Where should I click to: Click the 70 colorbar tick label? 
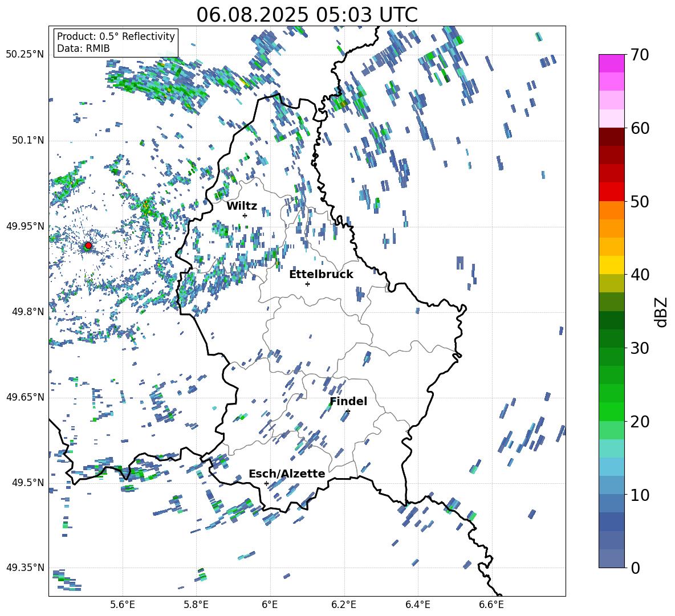coord(640,55)
